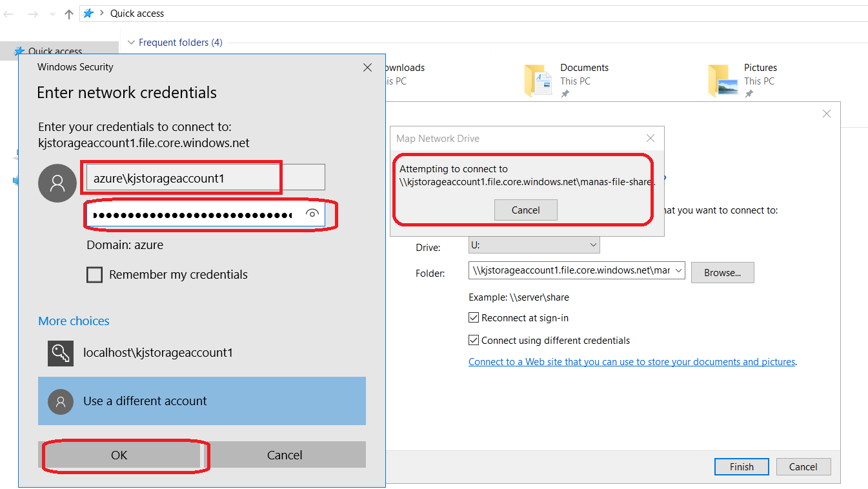868x489 pixels.
Task: Click the user avatar icon beside username field
Action: point(57,183)
